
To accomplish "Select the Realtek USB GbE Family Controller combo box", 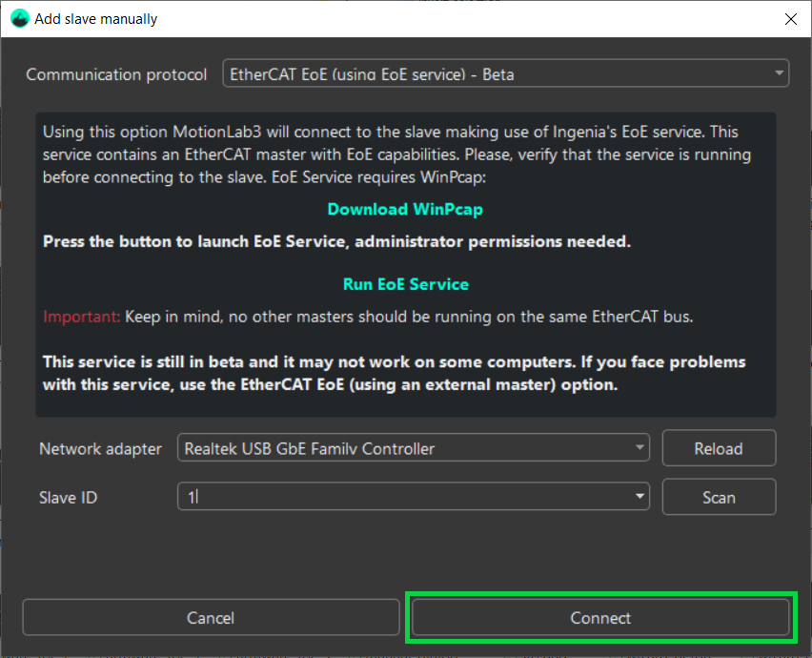I will [x=413, y=447].
